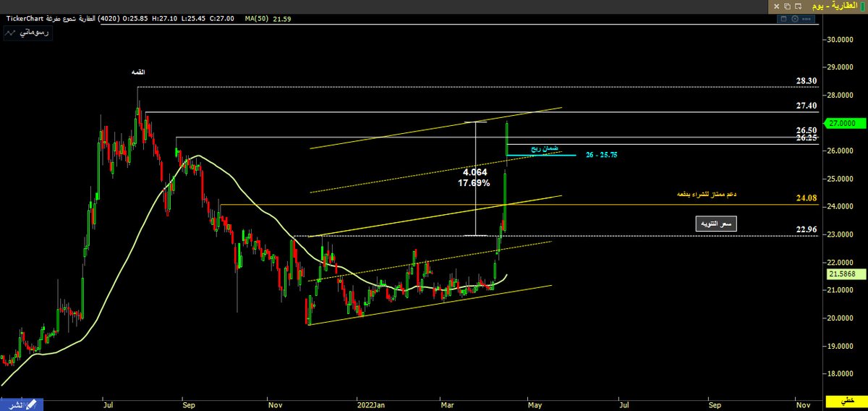The image size is (868, 411).
Task: Click the small screenshot box icon below tab header
Action: pyautogui.click(x=783, y=19)
